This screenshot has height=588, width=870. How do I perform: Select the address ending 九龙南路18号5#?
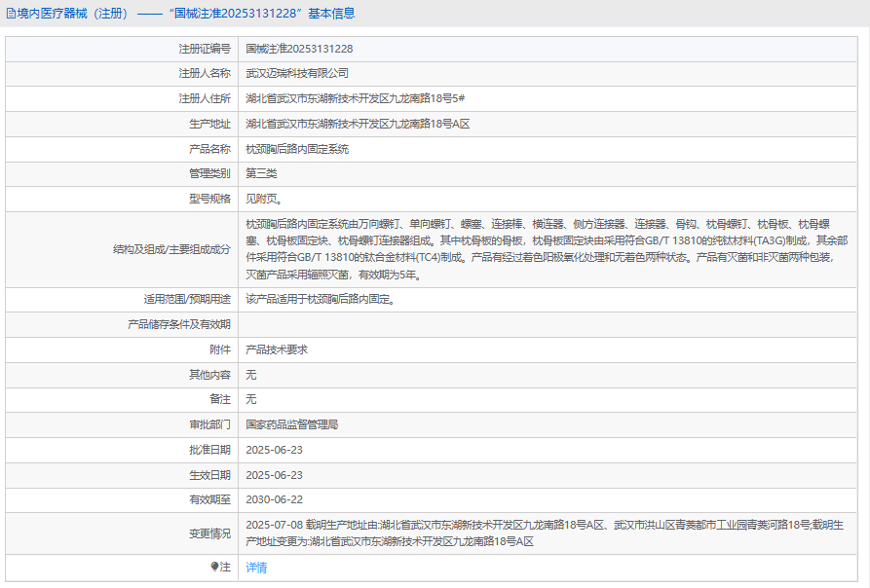coord(355,98)
